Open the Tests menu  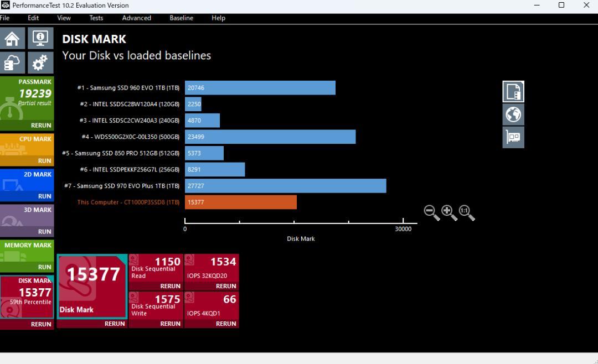[96, 18]
